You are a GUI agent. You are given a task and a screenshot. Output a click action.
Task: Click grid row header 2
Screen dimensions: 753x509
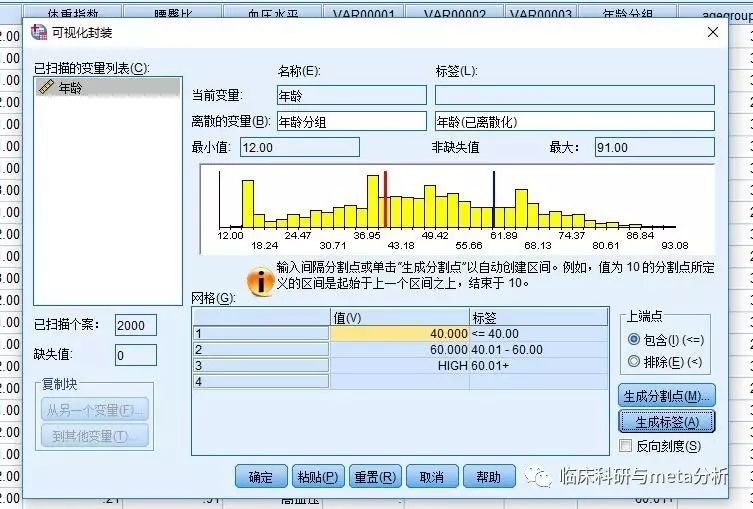tap(261, 349)
